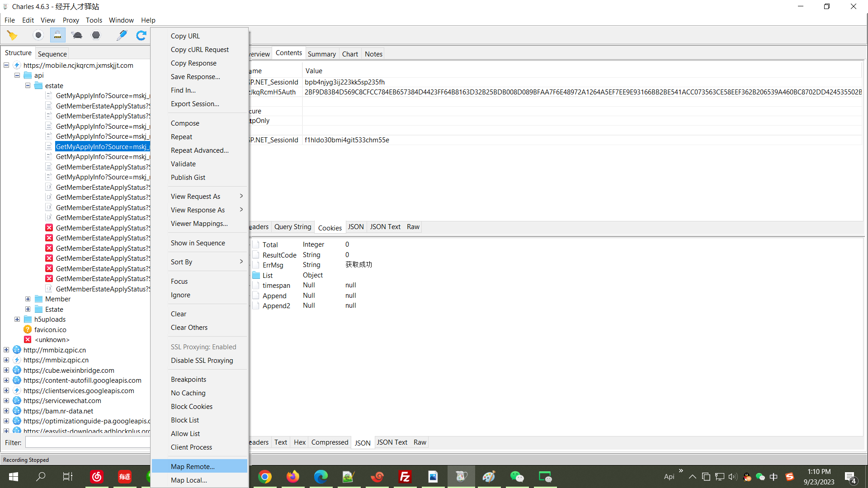This screenshot has width=868, height=488.
Task: Click the blue pen compose icon
Action: (122, 35)
